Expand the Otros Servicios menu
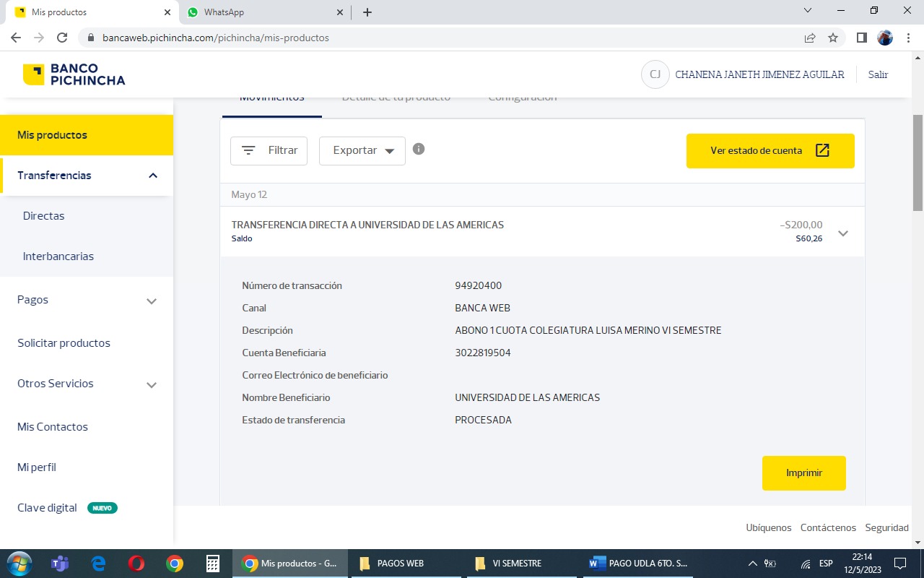Screen dimensions: 924x578 click(152, 384)
